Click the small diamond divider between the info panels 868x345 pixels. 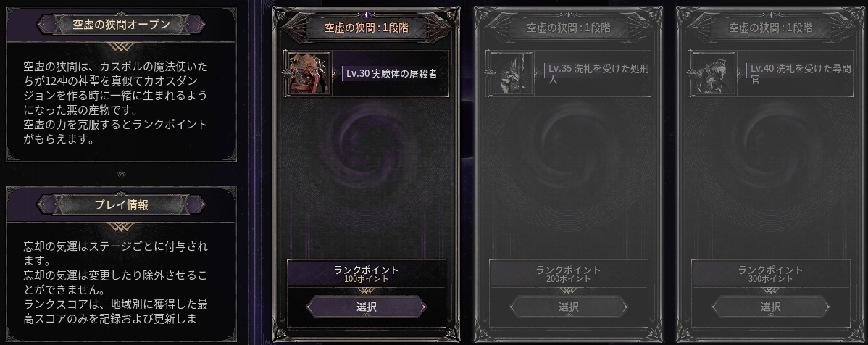tap(121, 175)
